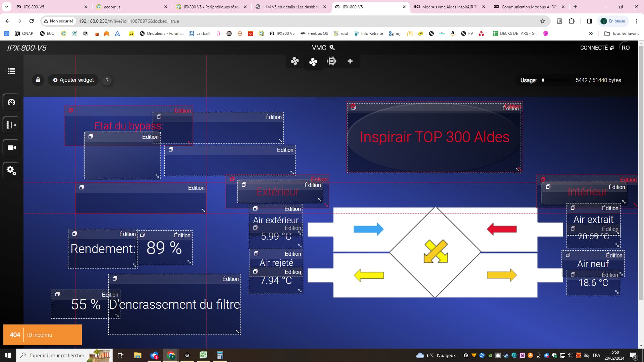Click the RO user badge
The width and height of the screenshot is (644, 362).
tap(625, 48)
